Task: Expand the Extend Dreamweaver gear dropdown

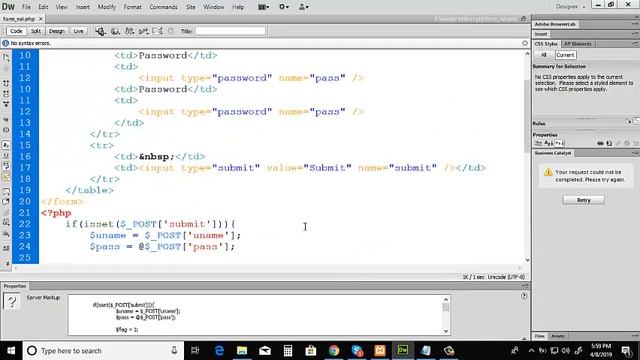Action: point(284,7)
